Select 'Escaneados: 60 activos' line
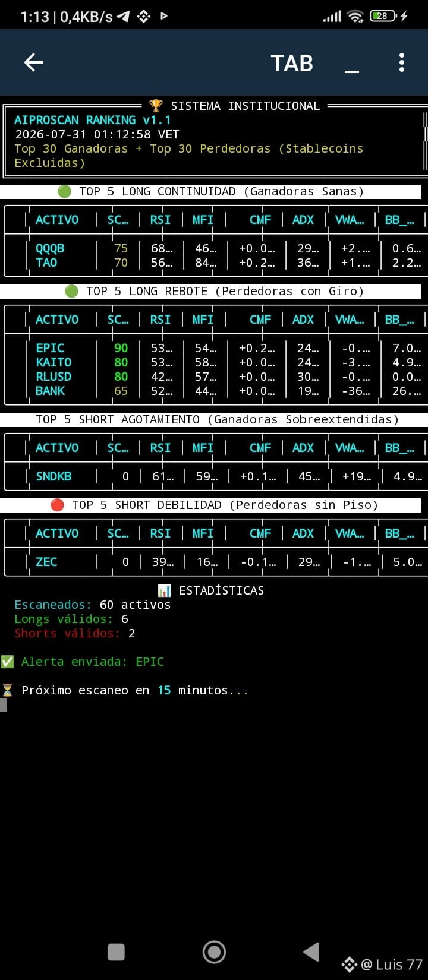The width and height of the screenshot is (428, 980). coord(93,605)
